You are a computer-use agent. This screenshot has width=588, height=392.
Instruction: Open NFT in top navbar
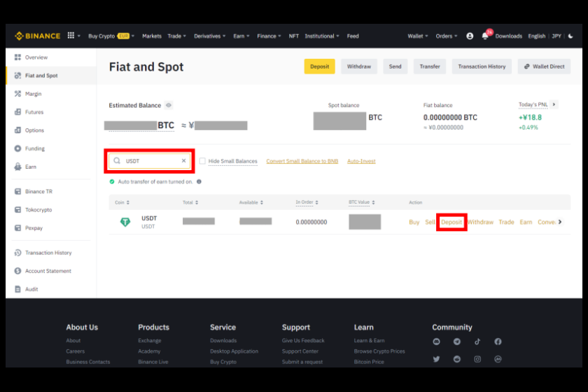293,36
